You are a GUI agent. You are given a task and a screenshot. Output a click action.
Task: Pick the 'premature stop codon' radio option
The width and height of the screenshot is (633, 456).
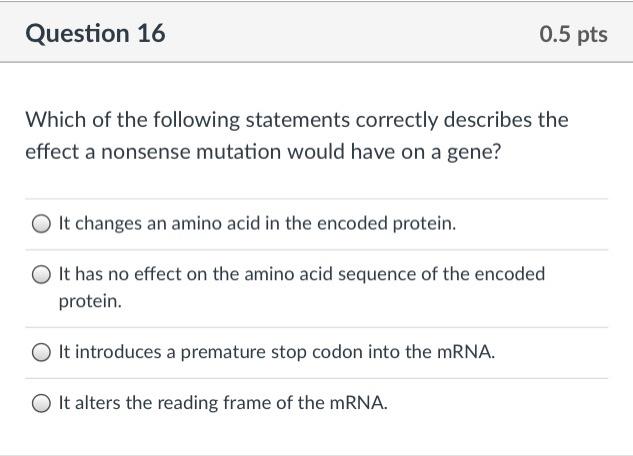[41, 353]
